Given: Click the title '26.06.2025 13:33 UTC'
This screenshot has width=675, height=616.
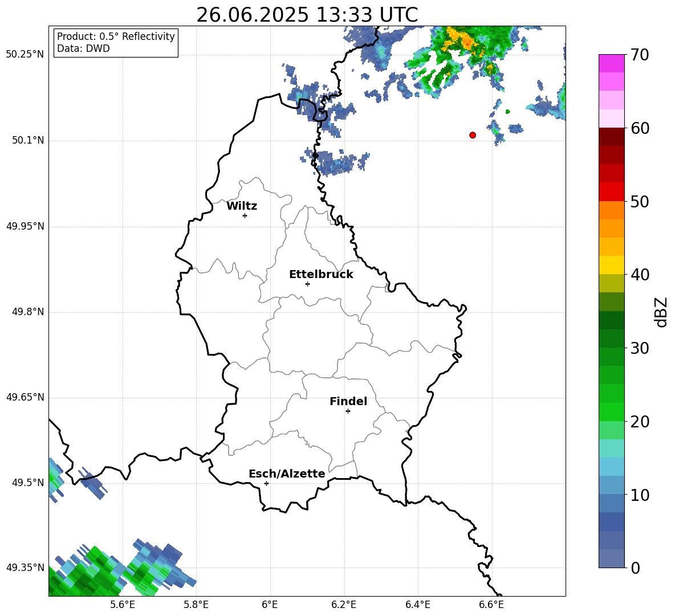Looking at the screenshot, I should [x=307, y=15].
